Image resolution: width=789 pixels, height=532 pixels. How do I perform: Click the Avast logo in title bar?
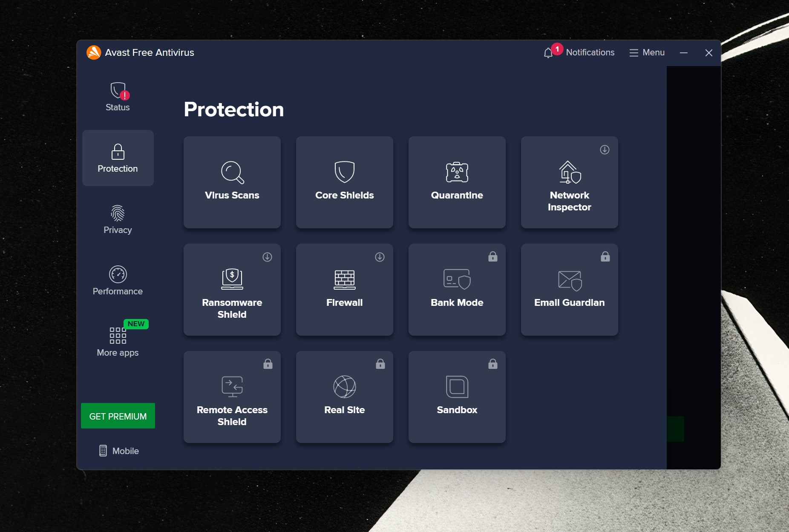pos(94,52)
